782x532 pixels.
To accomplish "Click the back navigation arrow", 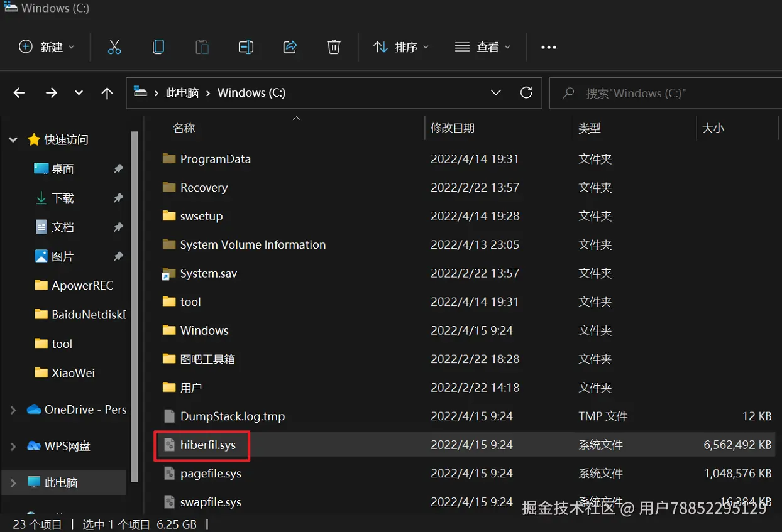I will click(19, 92).
